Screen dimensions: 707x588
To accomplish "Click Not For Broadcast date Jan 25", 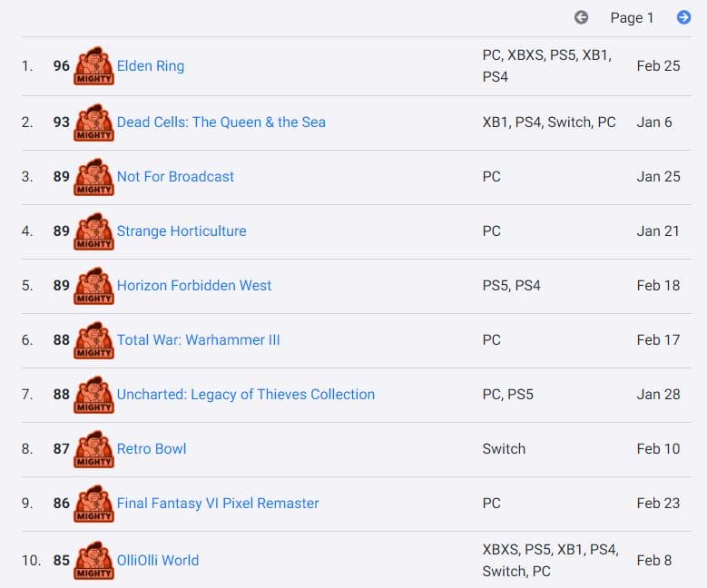I will click(x=658, y=177).
